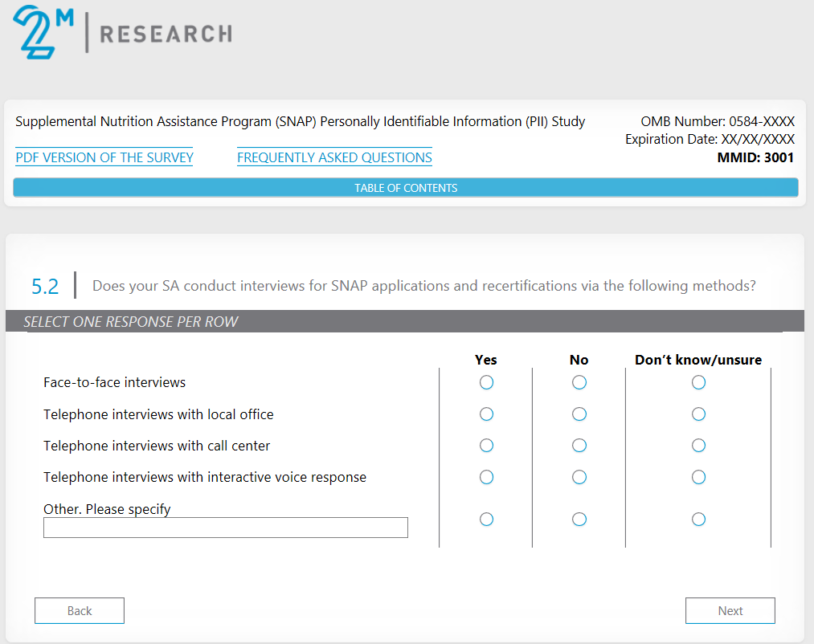Screen dimensions: 814x644
Task: Expand the Table of Contents bar
Action: pyautogui.click(x=406, y=188)
